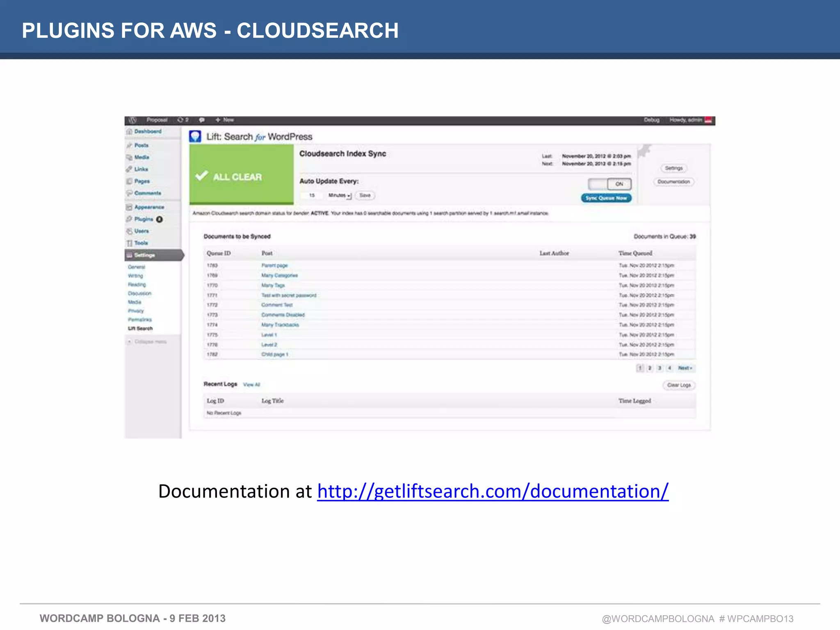Go to page 2 of sync queue

point(650,368)
